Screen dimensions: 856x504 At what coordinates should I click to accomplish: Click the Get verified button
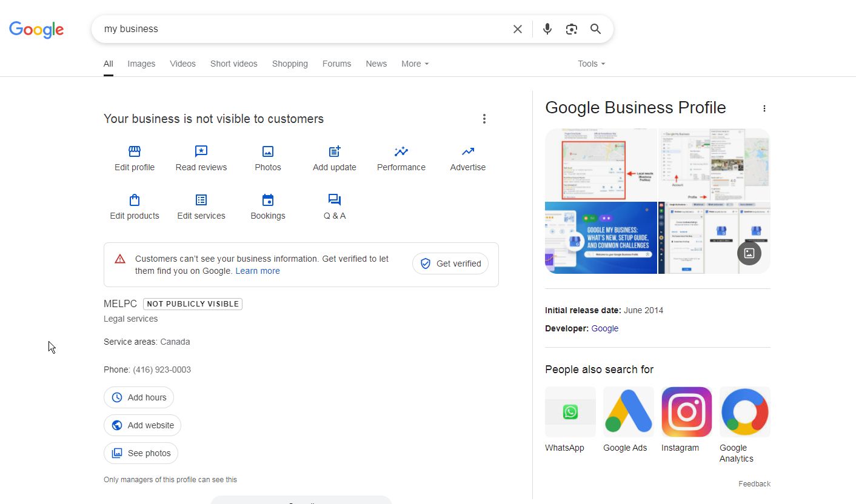coord(450,264)
